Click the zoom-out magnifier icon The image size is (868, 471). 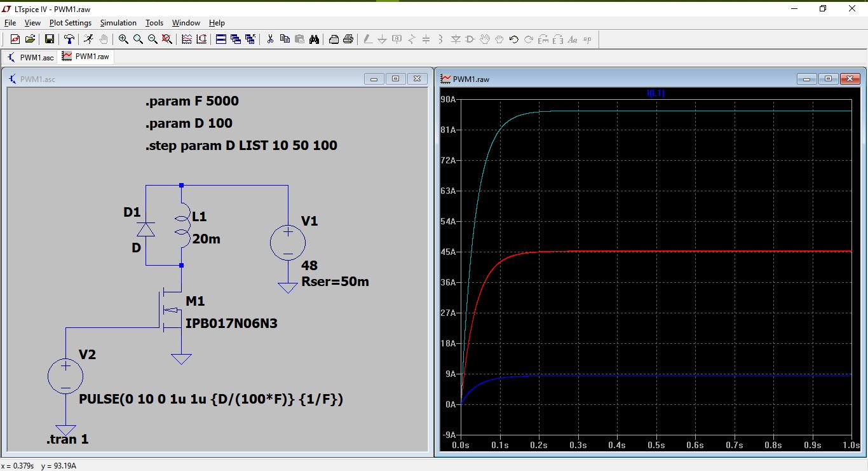153,39
